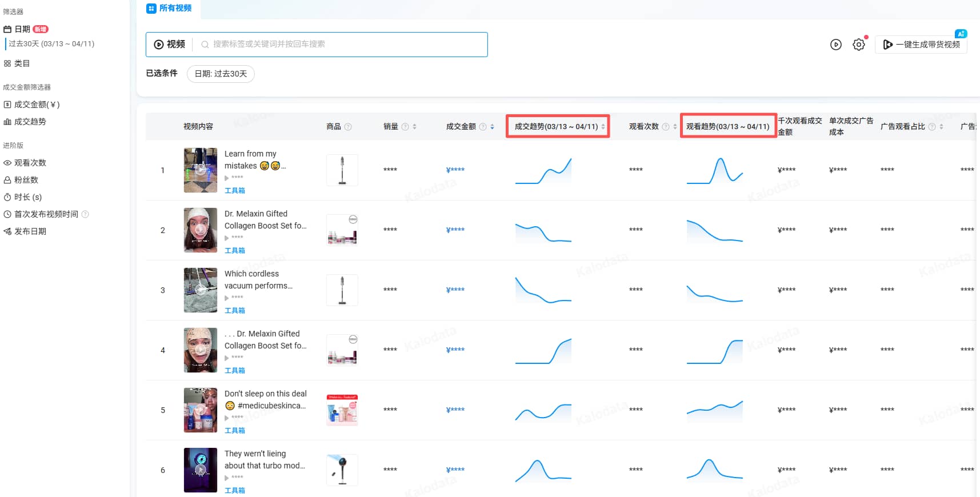Click the circular play icon near settings
Screen dimensions: 980x497
click(835, 45)
